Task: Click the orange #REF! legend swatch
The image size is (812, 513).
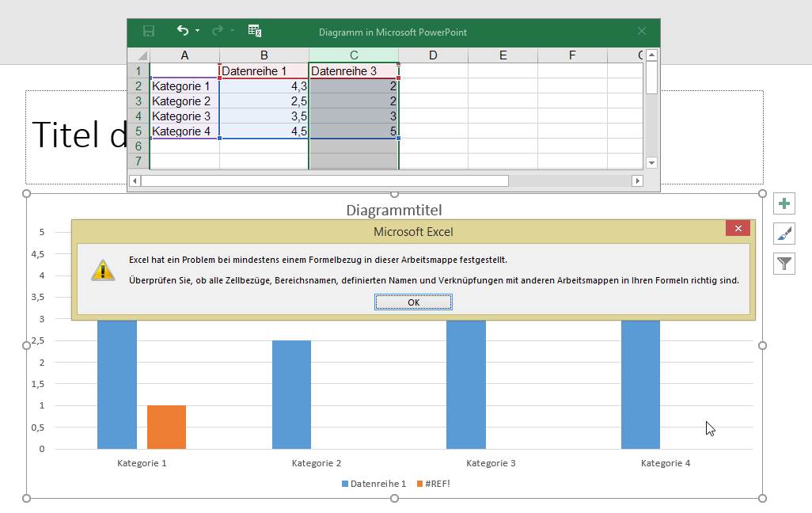Action: 419,484
